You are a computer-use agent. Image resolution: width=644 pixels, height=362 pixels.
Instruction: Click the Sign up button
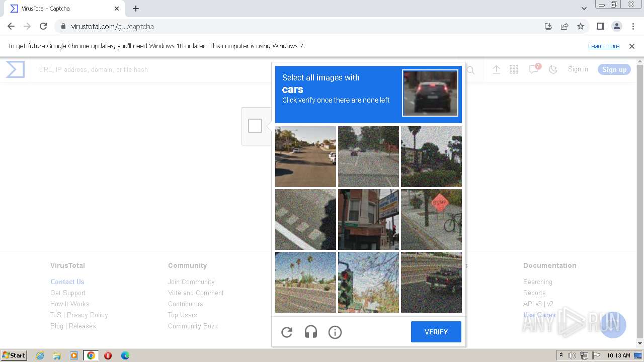click(614, 69)
